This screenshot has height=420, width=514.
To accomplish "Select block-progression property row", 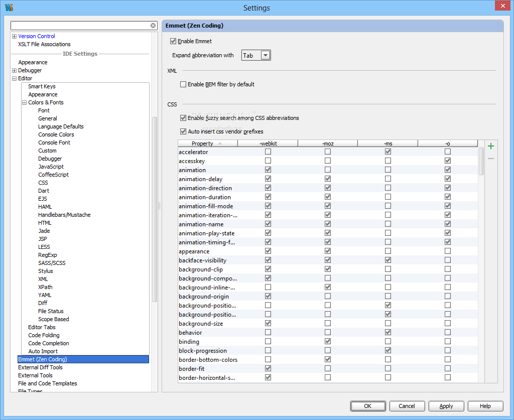I will point(328,350).
